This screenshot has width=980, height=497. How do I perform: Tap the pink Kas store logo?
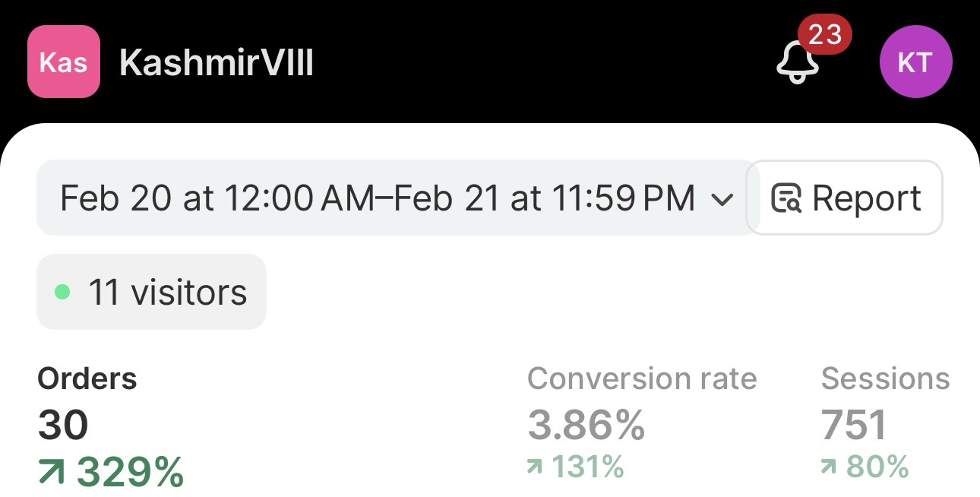(63, 62)
